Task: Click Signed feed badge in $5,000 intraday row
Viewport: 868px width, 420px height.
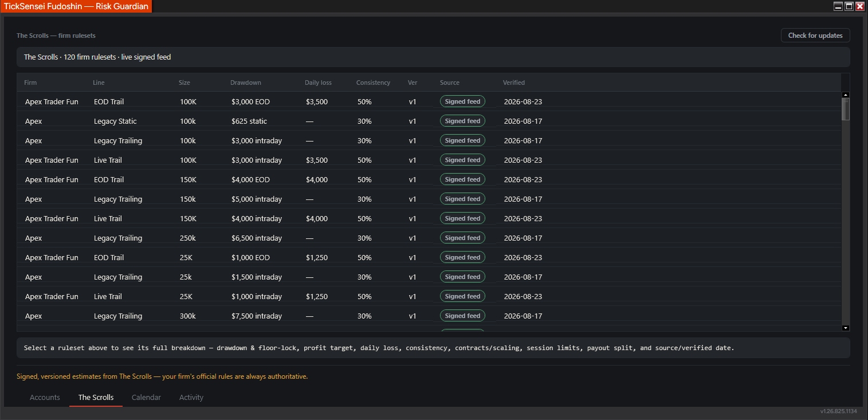Action: (x=462, y=199)
